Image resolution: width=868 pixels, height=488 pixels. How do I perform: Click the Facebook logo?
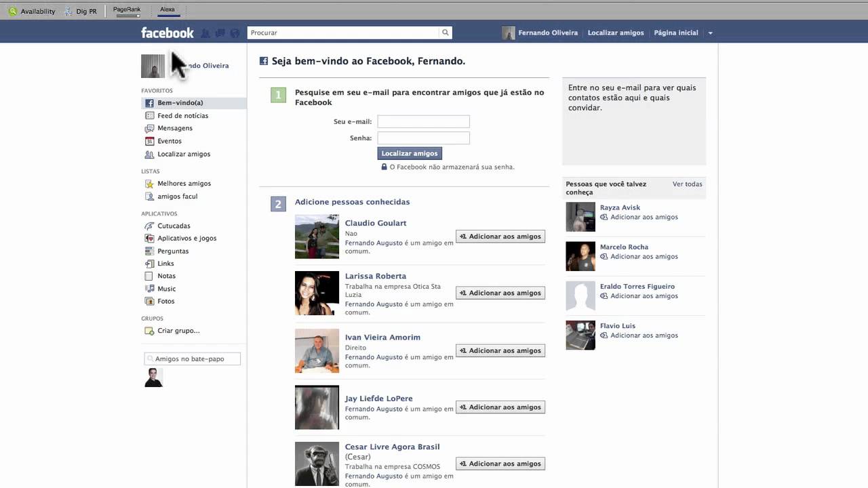point(167,33)
